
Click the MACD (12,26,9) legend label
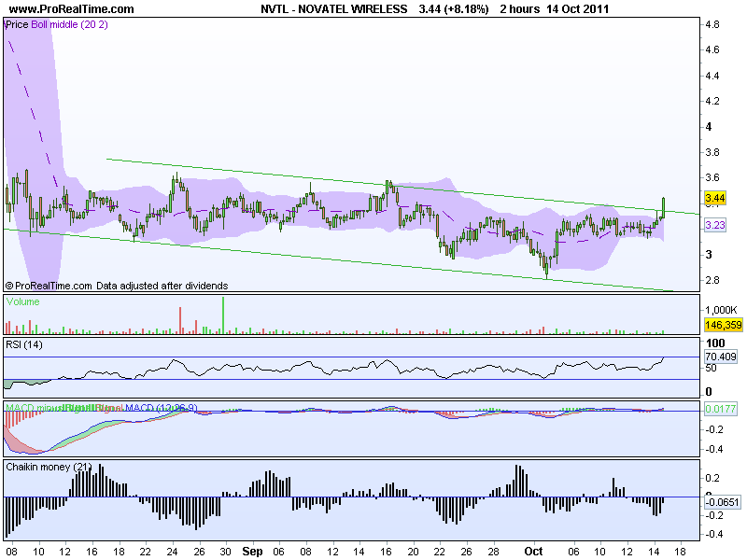pyautogui.click(x=161, y=408)
